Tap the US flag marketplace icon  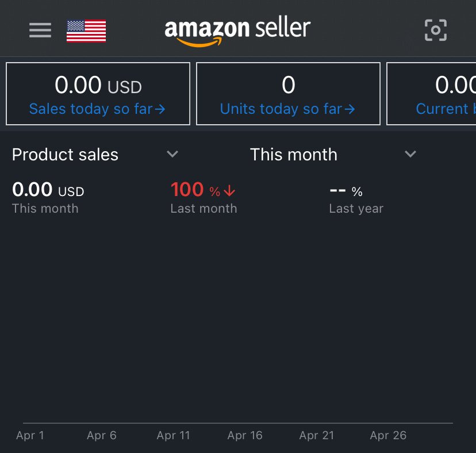(86, 30)
